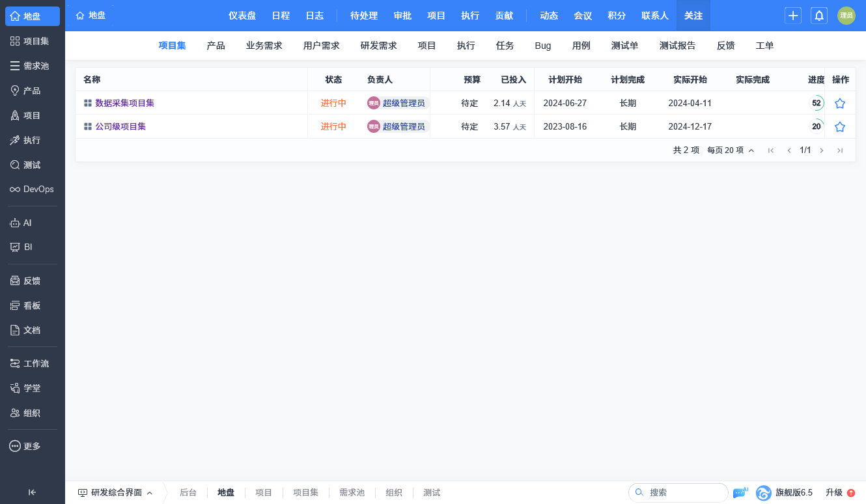Expand the 研发综合界面 switcher

click(115, 492)
